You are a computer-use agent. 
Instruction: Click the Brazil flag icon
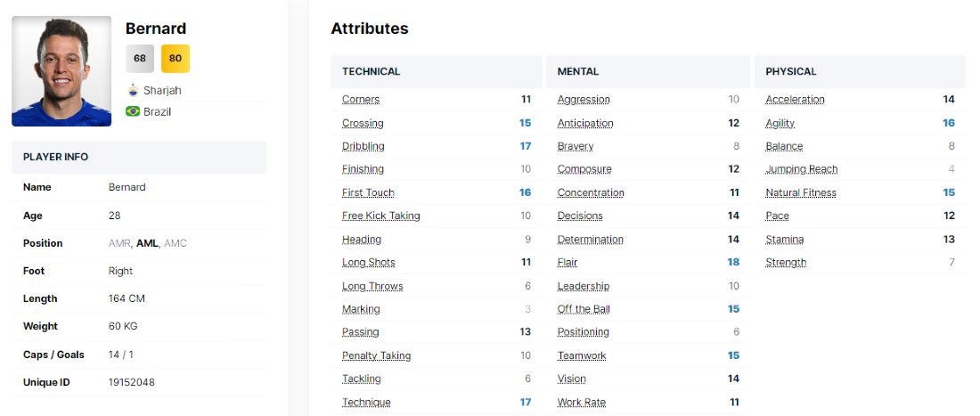(x=133, y=111)
